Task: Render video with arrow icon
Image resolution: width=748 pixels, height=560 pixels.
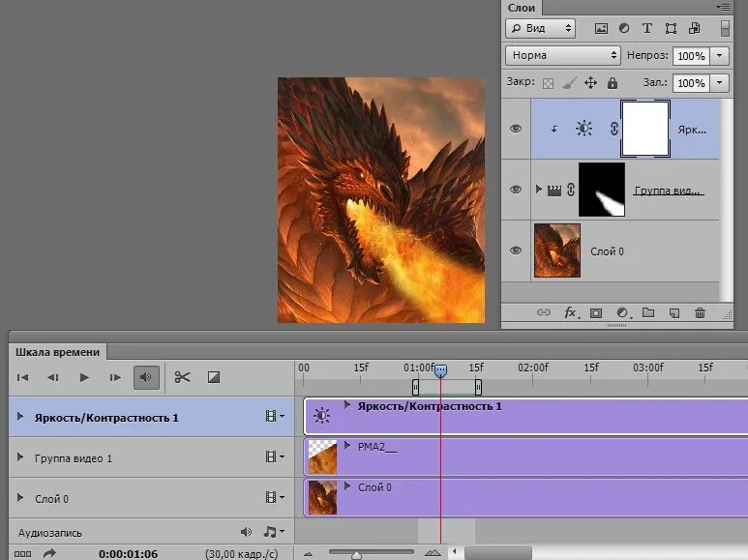Action: click(x=49, y=553)
